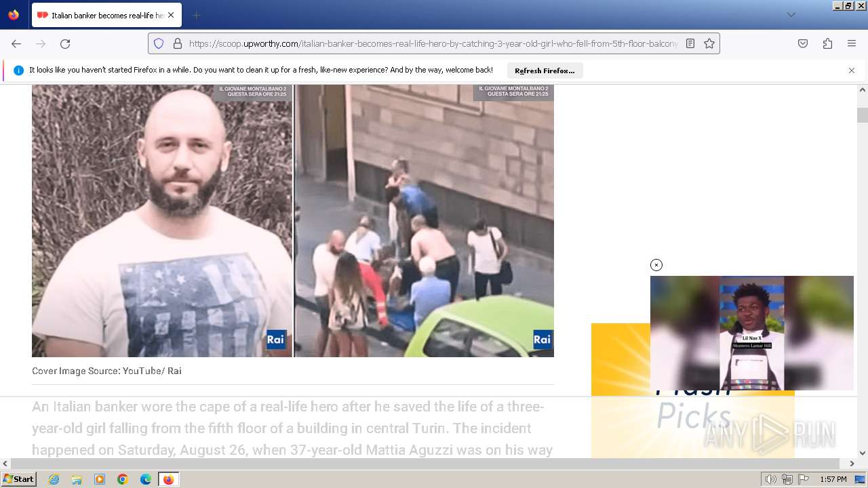
Task: Click the vertical scrollbar thumb
Action: pyautogui.click(x=863, y=115)
